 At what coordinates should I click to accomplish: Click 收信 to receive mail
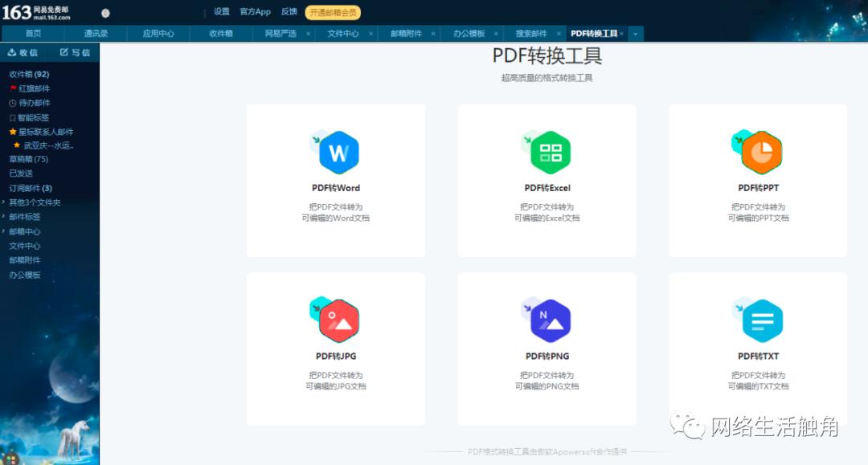click(x=23, y=52)
